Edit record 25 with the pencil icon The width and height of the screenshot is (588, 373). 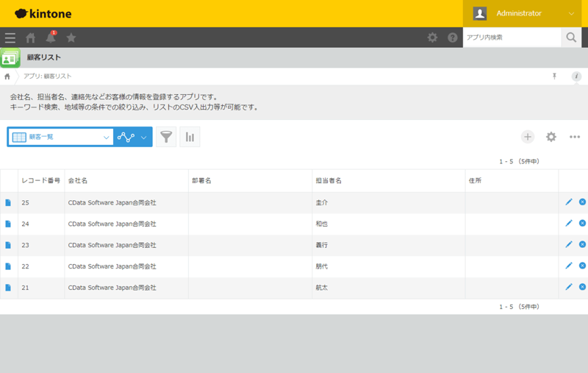568,202
